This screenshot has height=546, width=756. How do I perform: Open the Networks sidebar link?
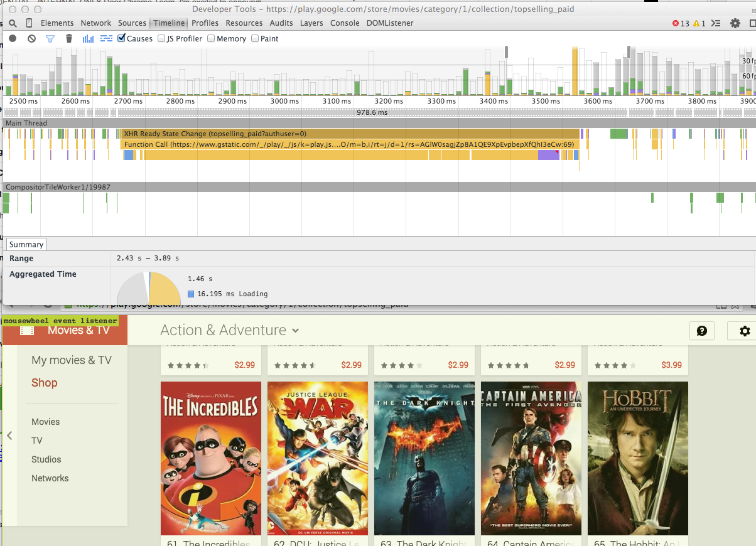(50, 478)
